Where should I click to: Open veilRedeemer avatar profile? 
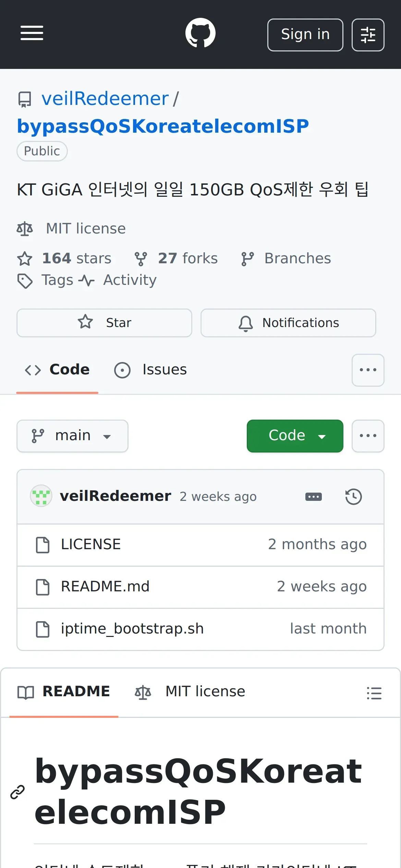click(x=41, y=496)
